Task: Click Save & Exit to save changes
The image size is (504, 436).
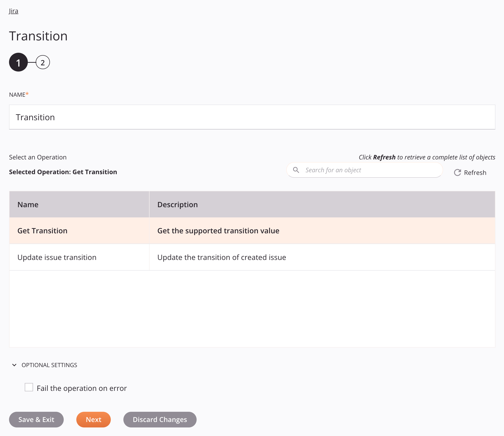Action: (x=36, y=419)
